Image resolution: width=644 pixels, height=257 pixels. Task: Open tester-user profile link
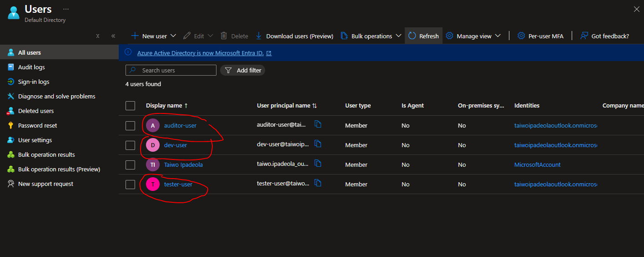tap(178, 184)
